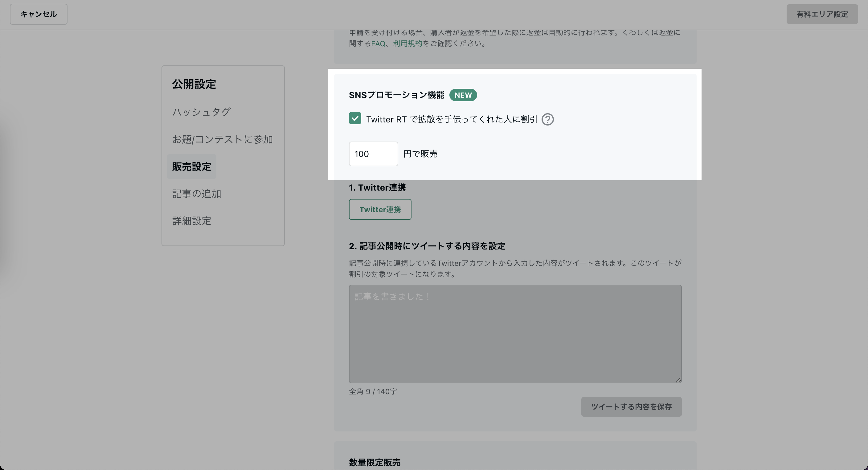Screen dimensions: 868x470
Task: Click the Twitter連携 button
Action: [x=380, y=209]
